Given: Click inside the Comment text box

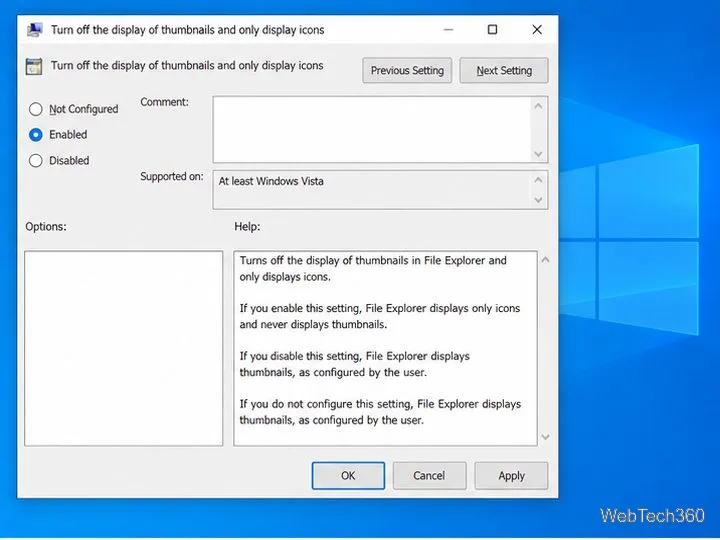Looking at the screenshot, I should (x=372, y=129).
